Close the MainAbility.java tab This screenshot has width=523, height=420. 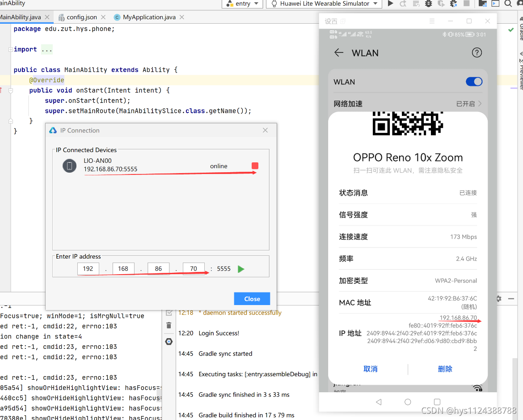[x=47, y=17]
